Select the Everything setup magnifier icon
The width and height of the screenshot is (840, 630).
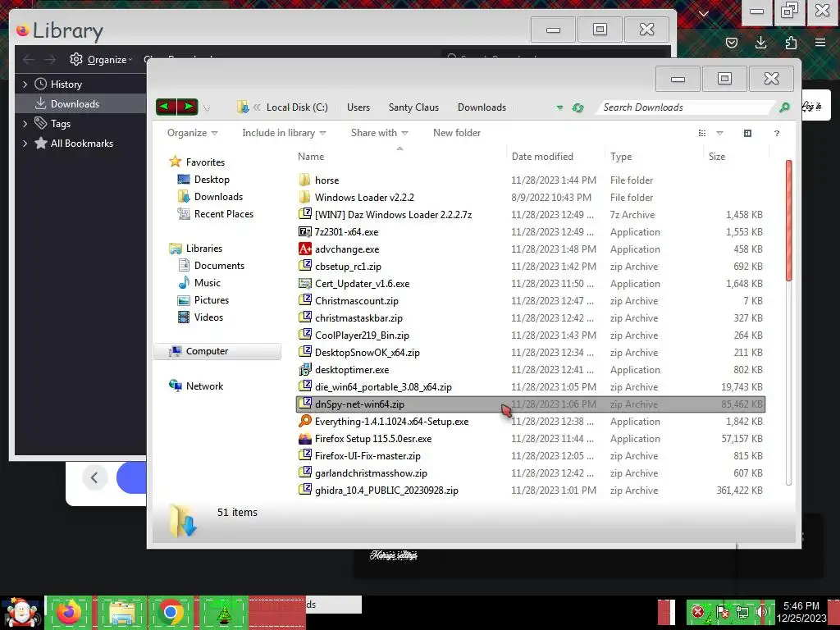coord(305,421)
